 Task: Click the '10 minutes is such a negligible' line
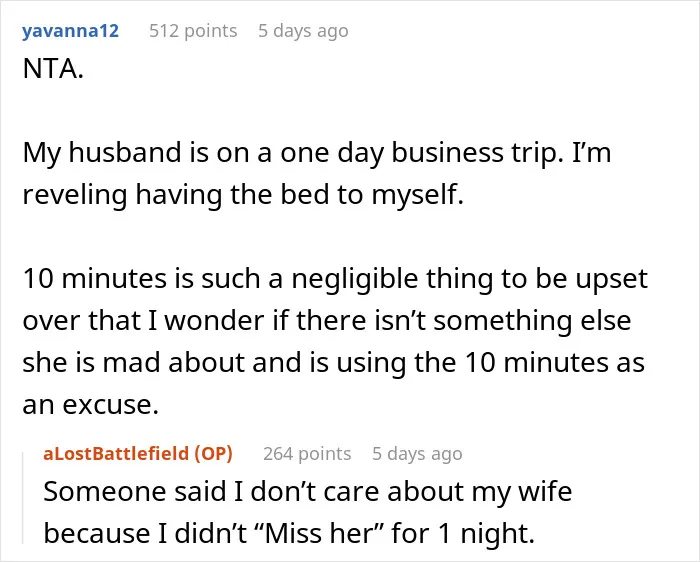[335, 279]
